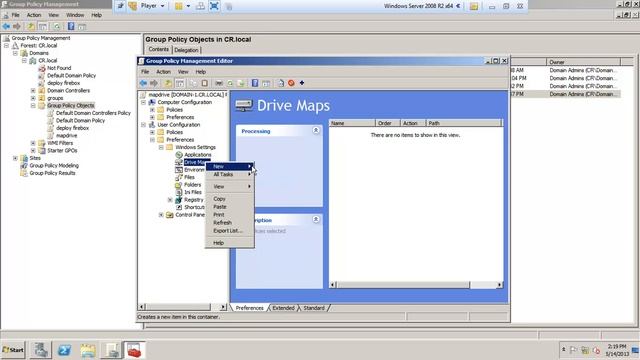Open All Tasks submenu in context menu
Viewport: 640px width, 360px height.
coord(229,174)
